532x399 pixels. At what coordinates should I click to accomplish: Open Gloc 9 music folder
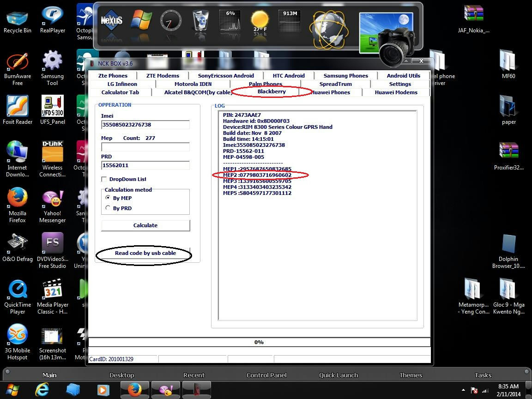point(508,296)
